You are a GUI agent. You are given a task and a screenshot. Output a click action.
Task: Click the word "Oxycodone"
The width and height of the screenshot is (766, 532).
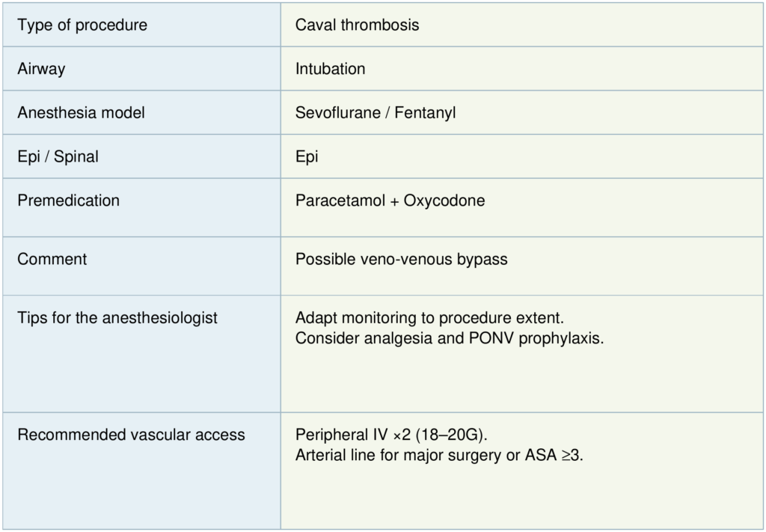444,201
